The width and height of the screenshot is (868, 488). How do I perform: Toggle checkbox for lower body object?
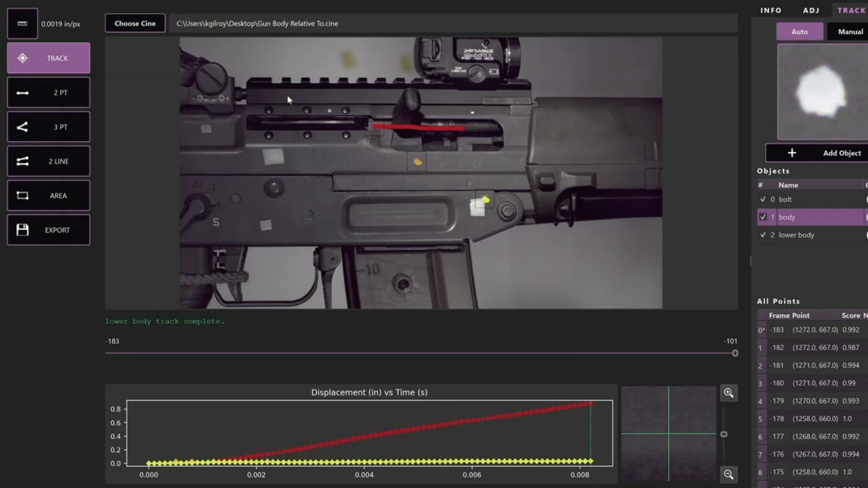(x=763, y=235)
